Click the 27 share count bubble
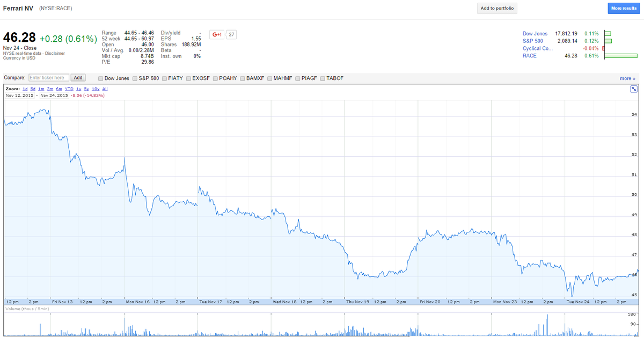Screen dimensions: 644x337 pyautogui.click(x=231, y=34)
